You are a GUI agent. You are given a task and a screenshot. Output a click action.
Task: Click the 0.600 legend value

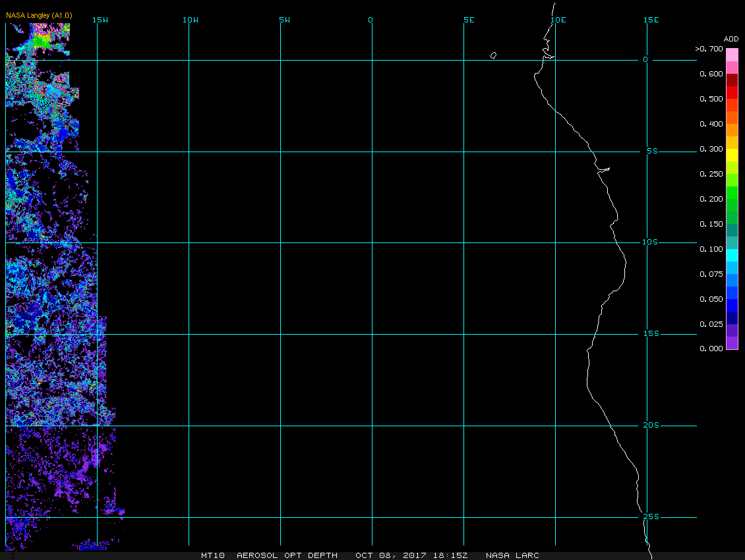tap(711, 74)
